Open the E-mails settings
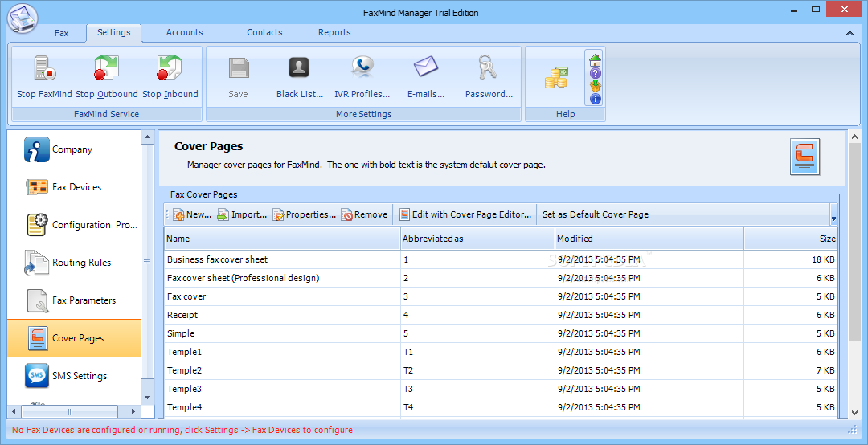 [x=426, y=77]
